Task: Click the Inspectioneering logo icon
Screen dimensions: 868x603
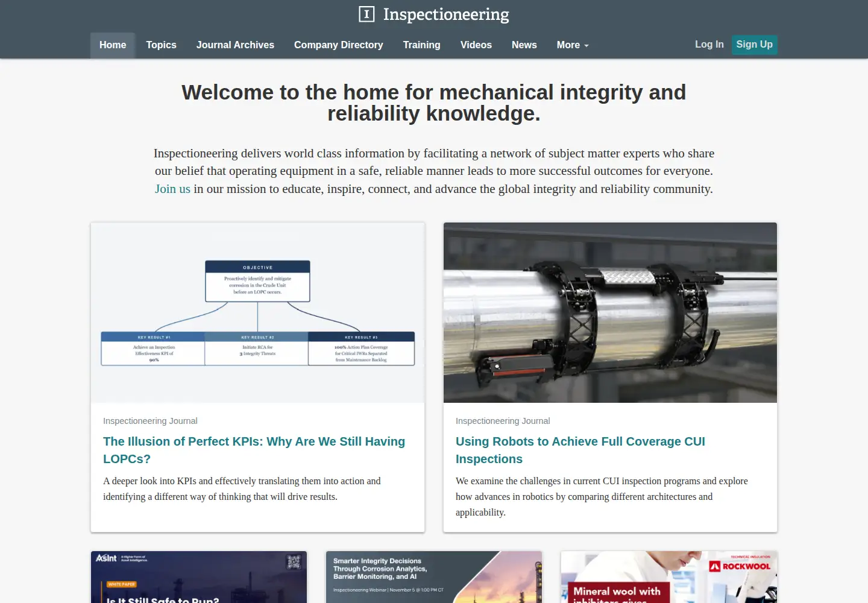Action: coord(366,14)
